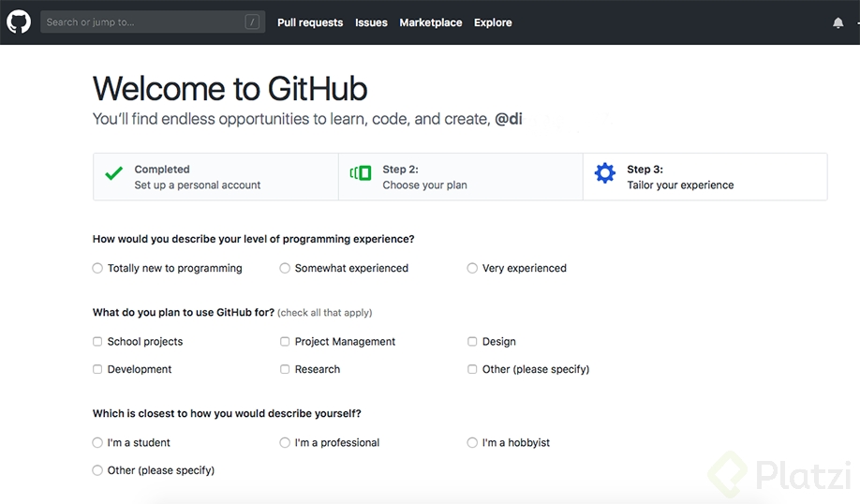Click the Step 2 plan icon
The width and height of the screenshot is (860, 504).
[361, 173]
